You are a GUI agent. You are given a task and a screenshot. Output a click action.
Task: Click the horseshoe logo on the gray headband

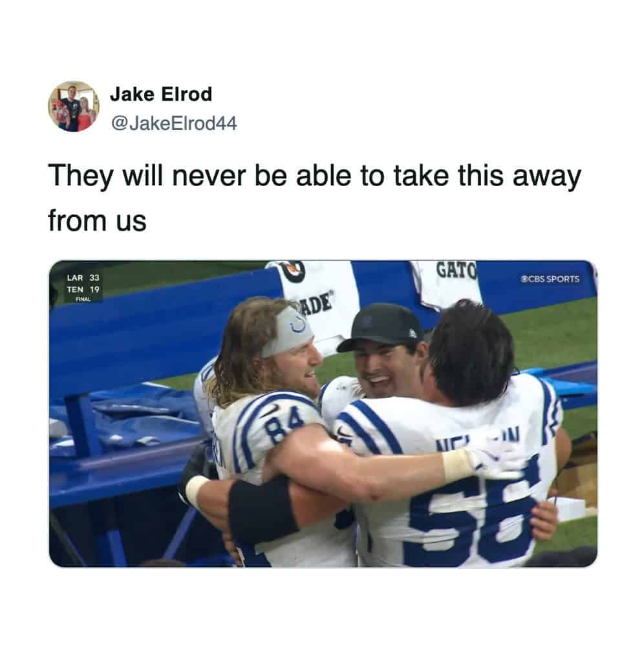point(298,326)
